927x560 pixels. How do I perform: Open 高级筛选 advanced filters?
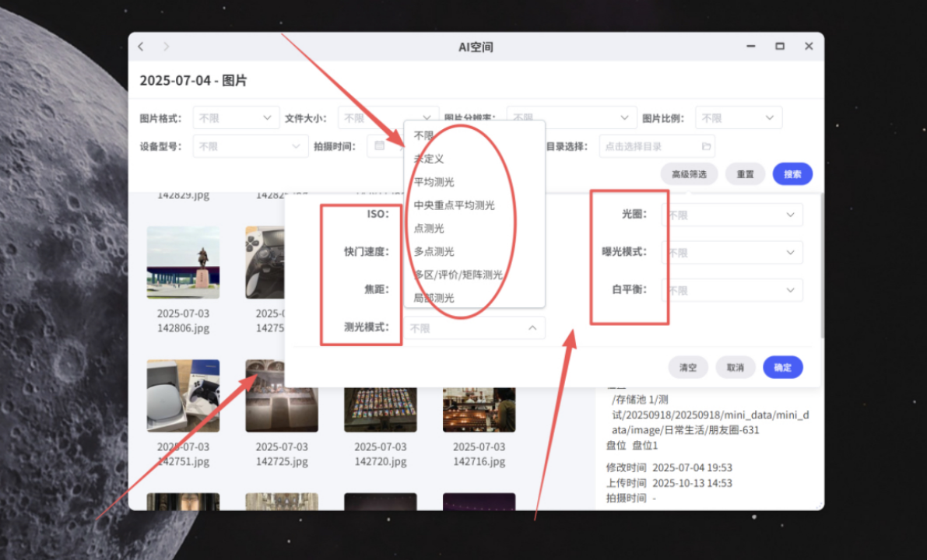[x=688, y=173]
